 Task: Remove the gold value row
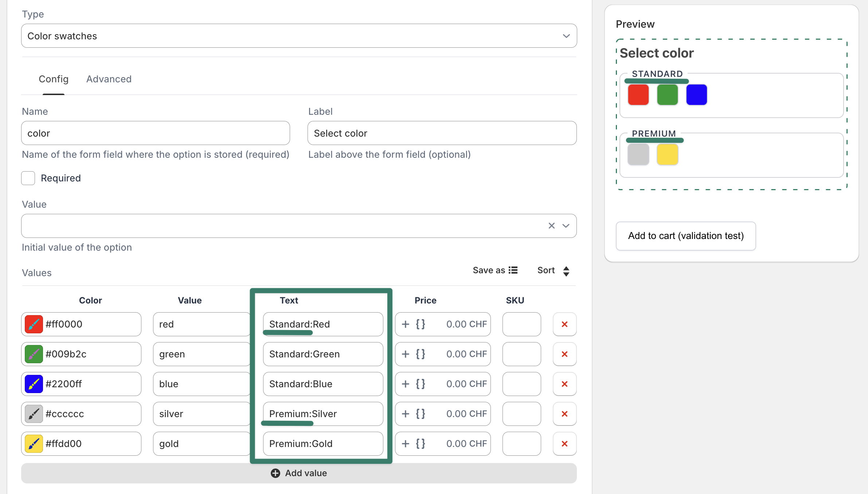coord(564,444)
